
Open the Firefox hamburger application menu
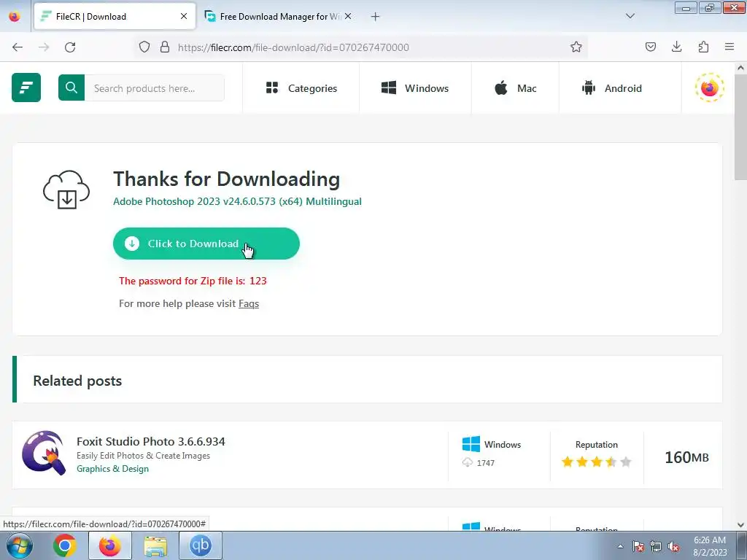coord(729,47)
